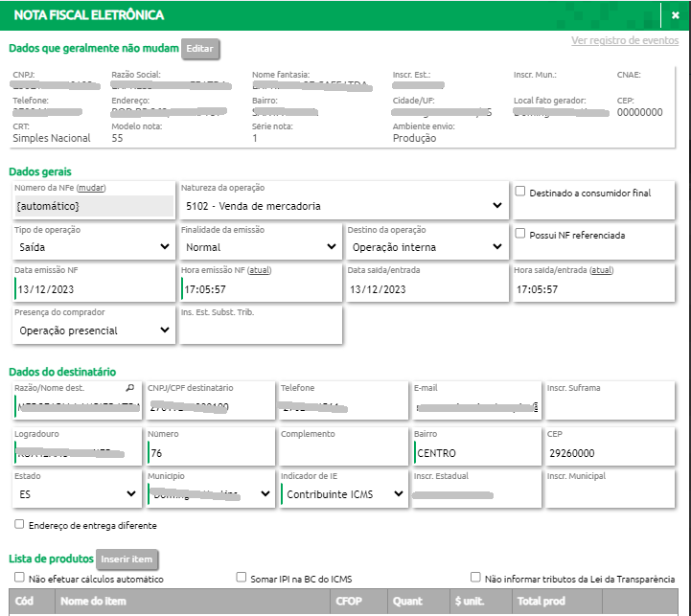Screen dimensions: 691x616
Task: Click the Ins. Est. Subst. Trib. field
Action: coord(261,331)
